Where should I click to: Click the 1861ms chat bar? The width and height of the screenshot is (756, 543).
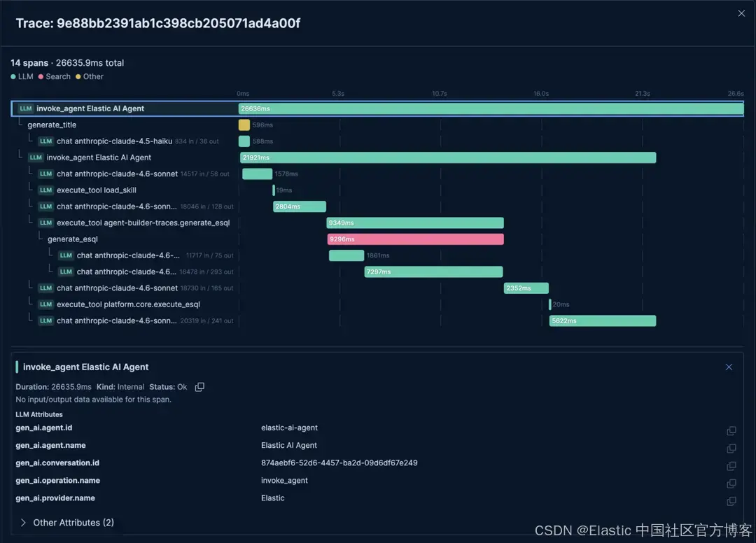tap(346, 255)
